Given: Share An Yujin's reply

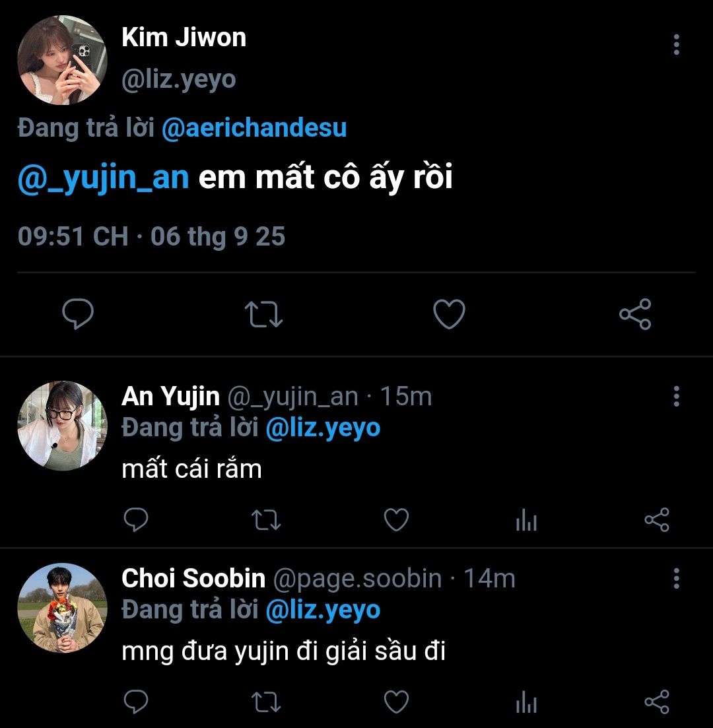Looking at the screenshot, I should click(656, 520).
